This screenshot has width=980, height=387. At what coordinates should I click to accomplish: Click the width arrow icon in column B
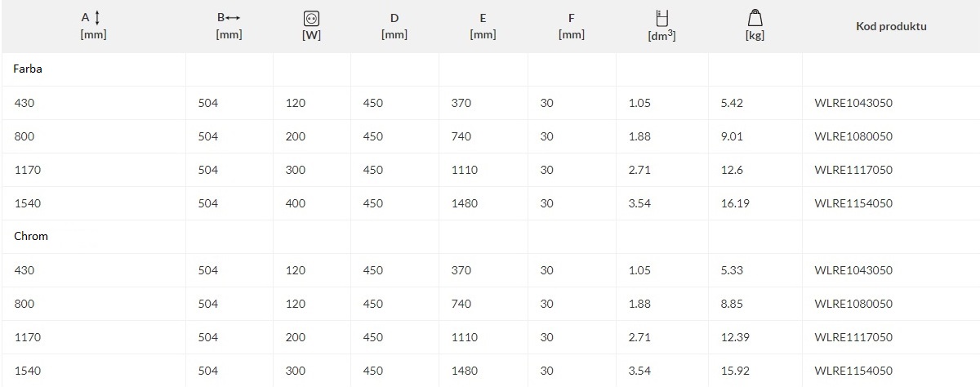[x=234, y=17]
